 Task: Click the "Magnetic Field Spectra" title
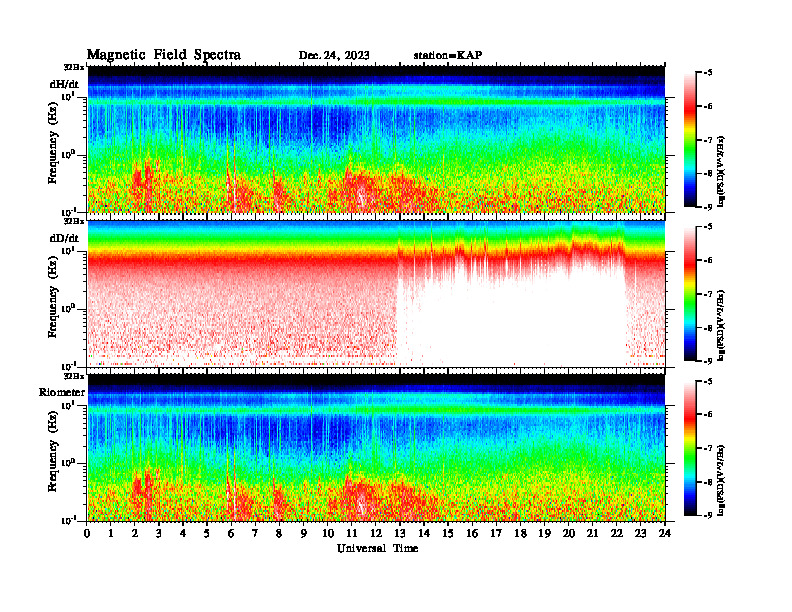[x=164, y=55]
